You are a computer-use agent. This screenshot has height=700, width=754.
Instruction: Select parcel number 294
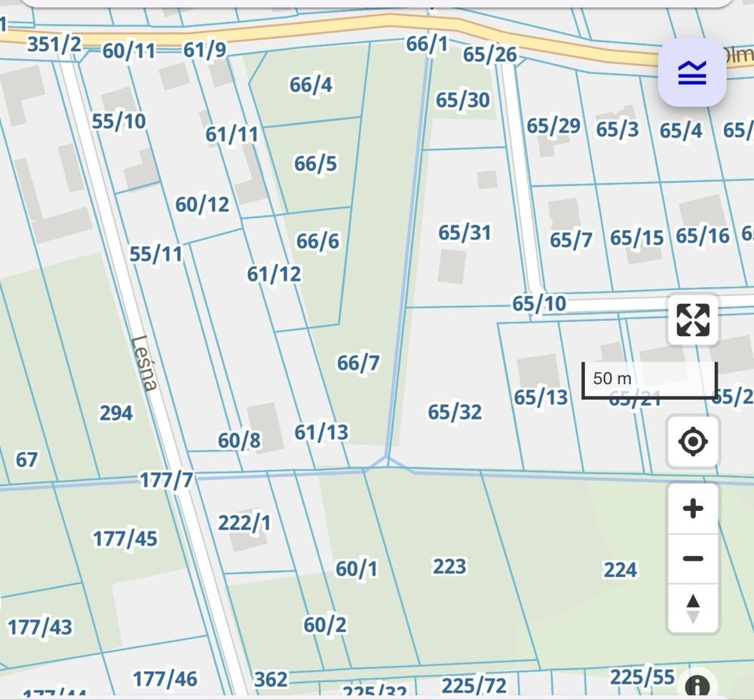click(116, 413)
